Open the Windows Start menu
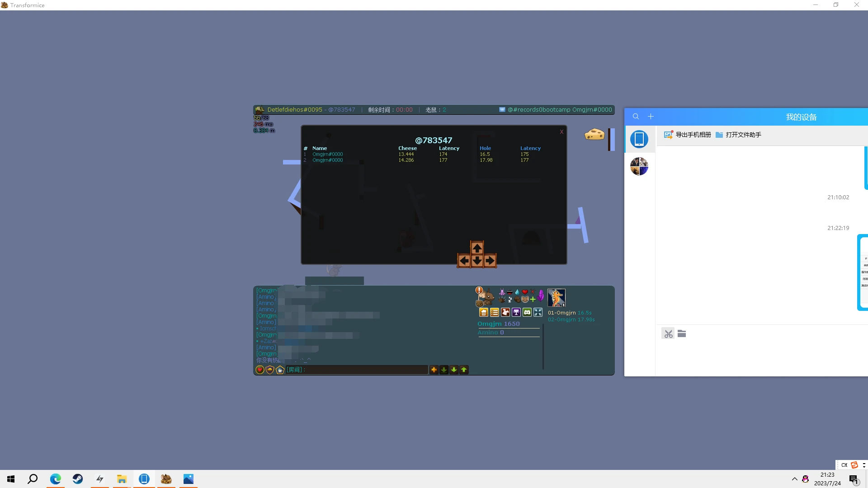The width and height of the screenshot is (868, 488). pyautogui.click(x=11, y=479)
